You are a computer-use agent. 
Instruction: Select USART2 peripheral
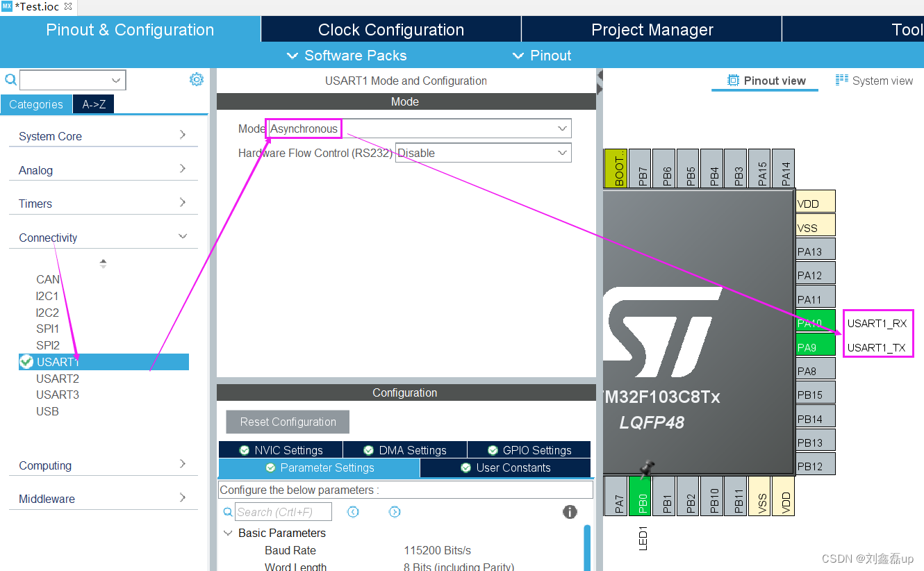(x=58, y=379)
